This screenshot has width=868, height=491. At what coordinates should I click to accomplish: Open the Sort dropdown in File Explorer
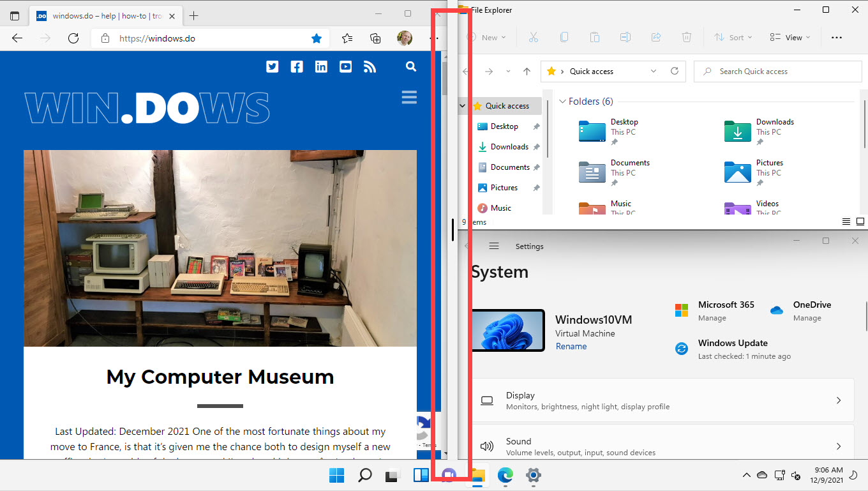(733, 38)
